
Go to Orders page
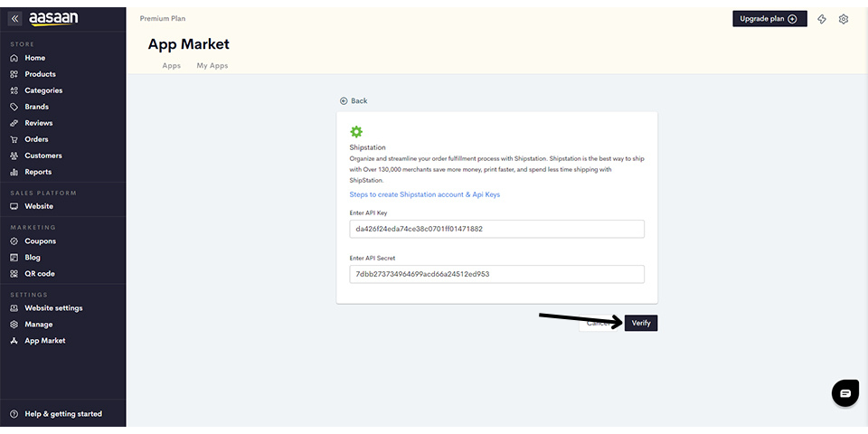[x=36, y=139]
